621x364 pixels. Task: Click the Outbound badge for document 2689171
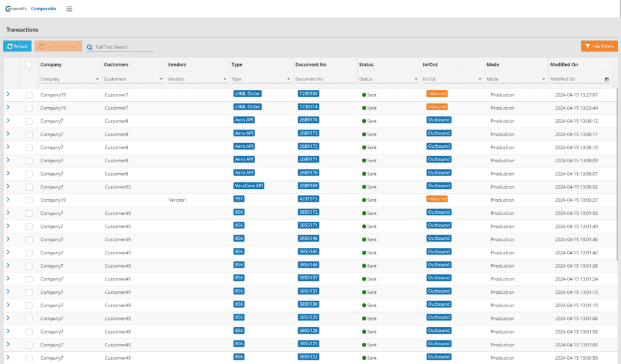click(x=439, y=159)
